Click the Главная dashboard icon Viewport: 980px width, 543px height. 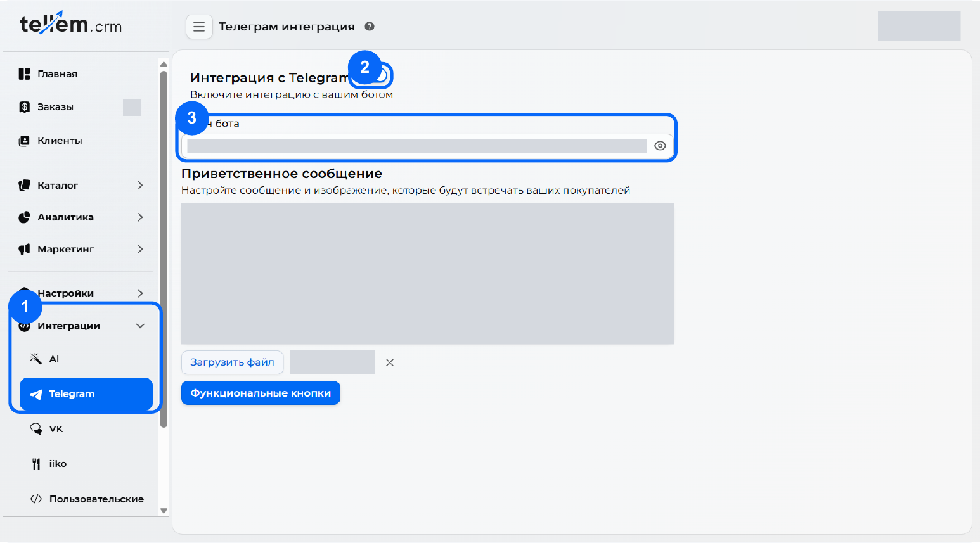click(24, 74)
